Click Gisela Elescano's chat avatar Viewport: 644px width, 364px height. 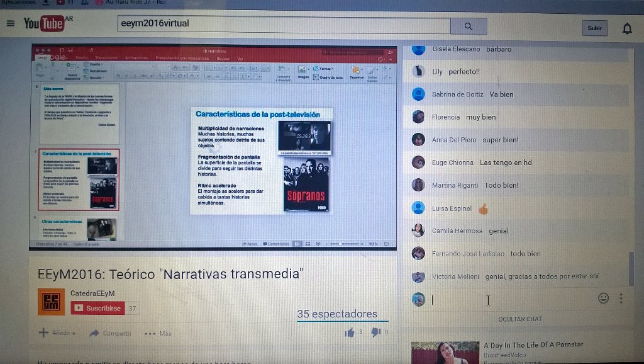coord(418,49)
